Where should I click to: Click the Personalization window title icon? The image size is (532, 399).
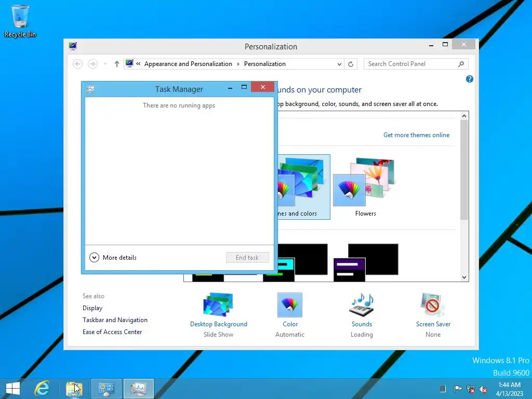point(73,46)
